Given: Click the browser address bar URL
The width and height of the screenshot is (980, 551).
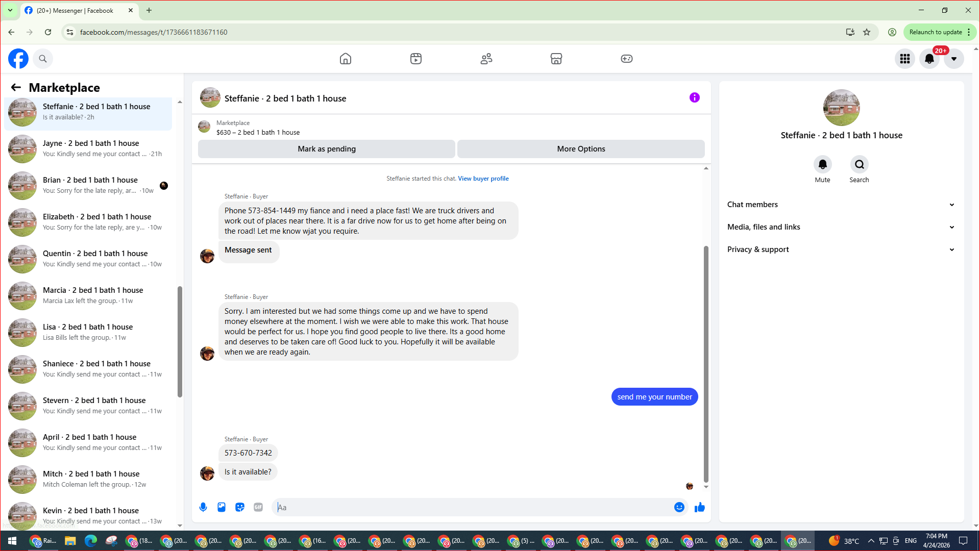Looking at the screenshot, I should tap(154, 32).
